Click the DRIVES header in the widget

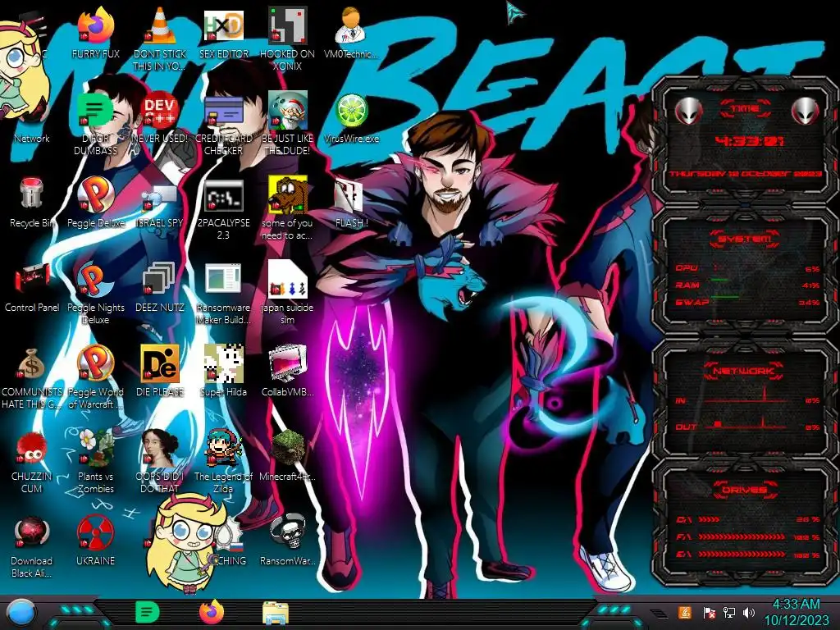744,490
